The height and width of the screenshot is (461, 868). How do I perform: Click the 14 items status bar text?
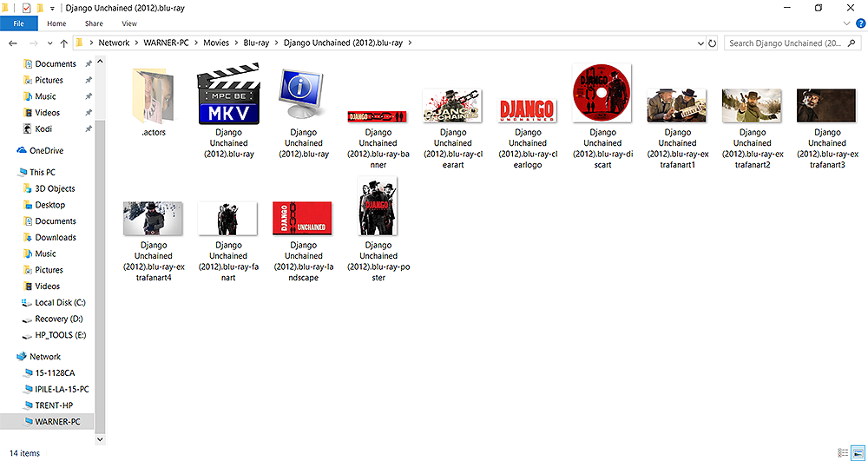coord(25,453)
